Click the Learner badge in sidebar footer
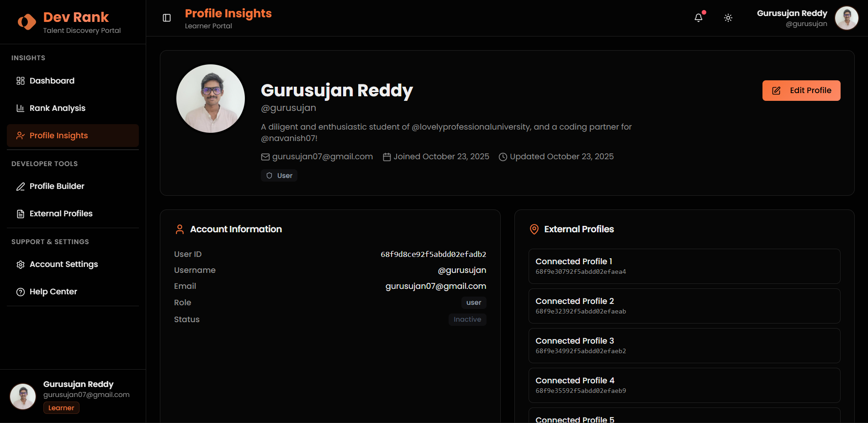This screenshot has height=423, width=868. point(61,408)
